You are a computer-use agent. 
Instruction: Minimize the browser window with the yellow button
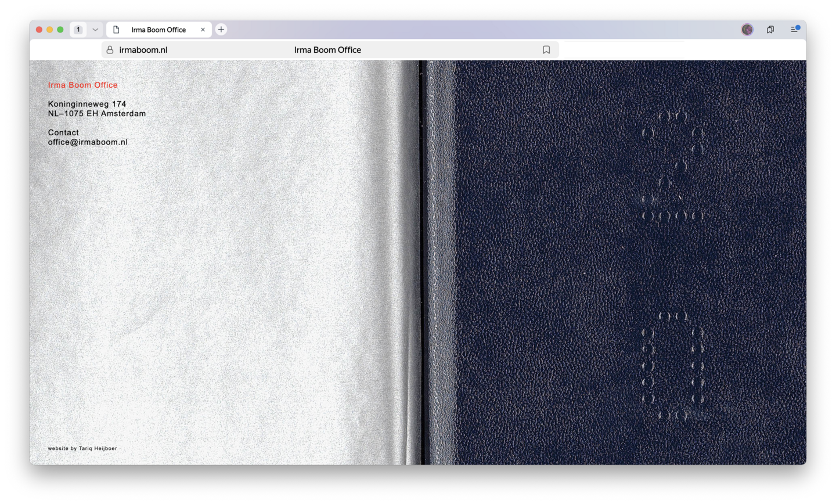pos(50,30)
